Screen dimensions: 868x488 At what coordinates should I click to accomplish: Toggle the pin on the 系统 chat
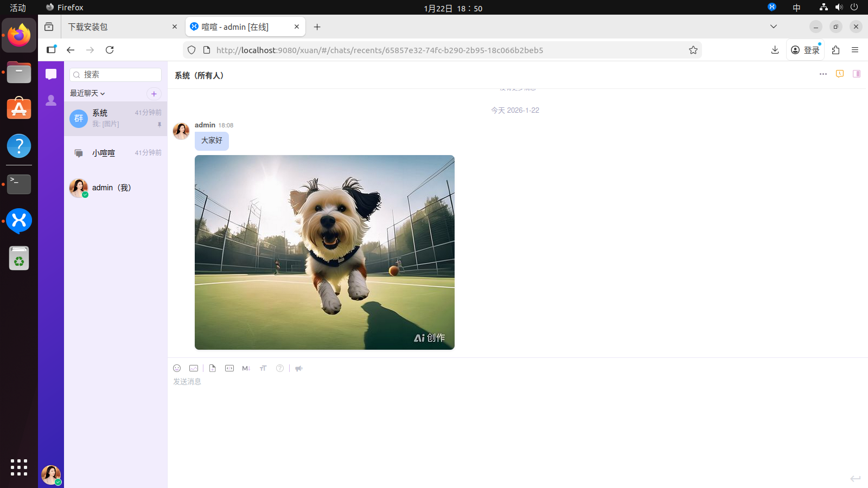159,125
